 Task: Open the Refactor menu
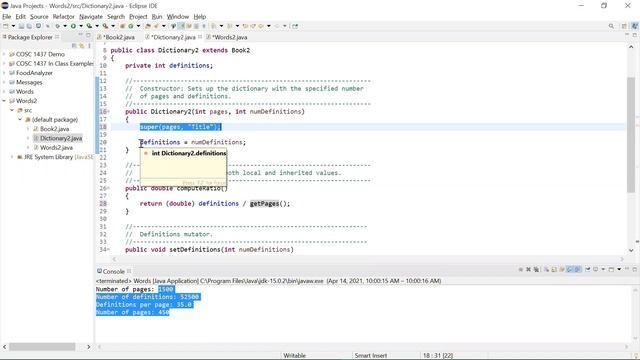click(63, 17)
